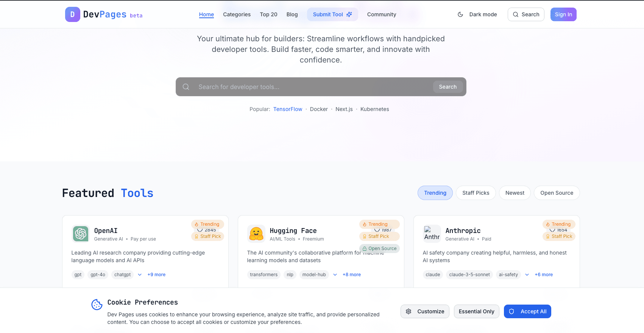Expand Anthropic tags chevron
This screenshot has height=333, width=644.
(527, 275)
